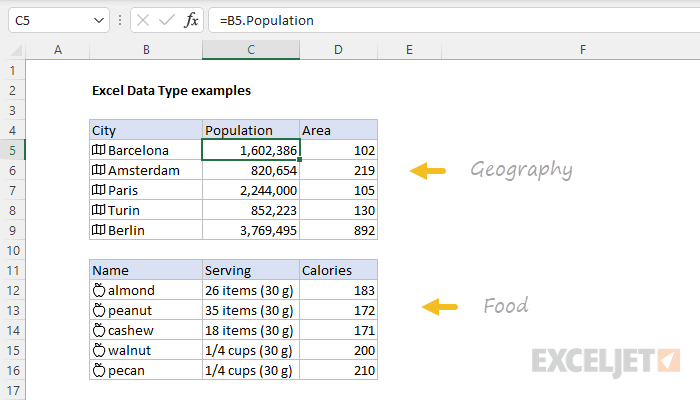
Task: Select walnut's calories cell 200
Action: coord(338,350)
